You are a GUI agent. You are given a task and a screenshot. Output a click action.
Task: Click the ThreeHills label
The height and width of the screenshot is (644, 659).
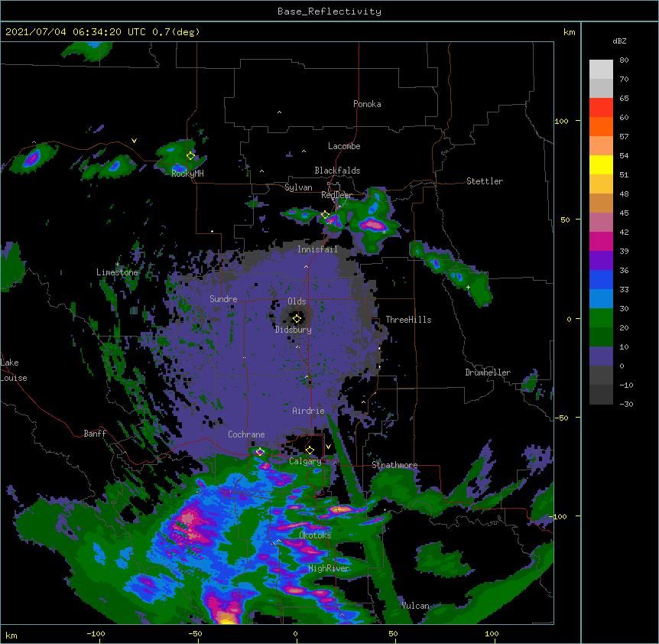tap(408, 320)
